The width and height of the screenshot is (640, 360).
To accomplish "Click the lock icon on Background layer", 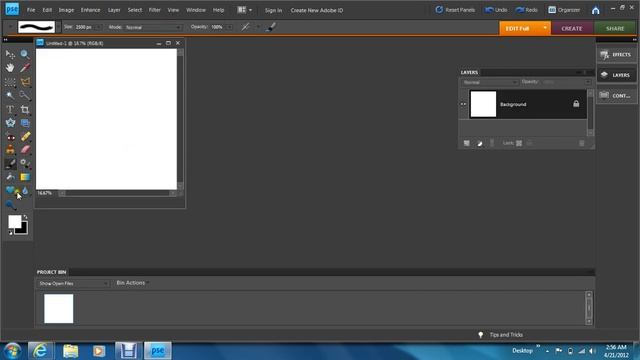I will coord(576,104).
